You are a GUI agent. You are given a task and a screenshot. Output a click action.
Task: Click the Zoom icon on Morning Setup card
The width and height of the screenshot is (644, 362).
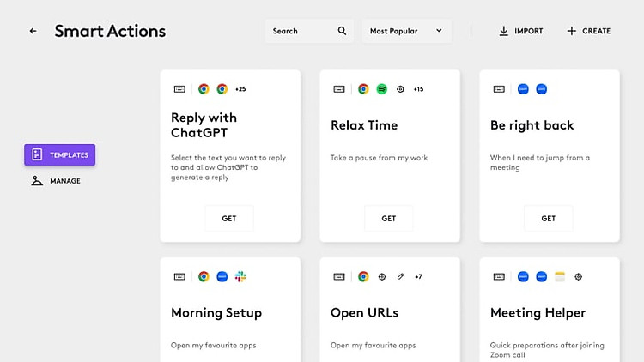(x=222, y=276)
